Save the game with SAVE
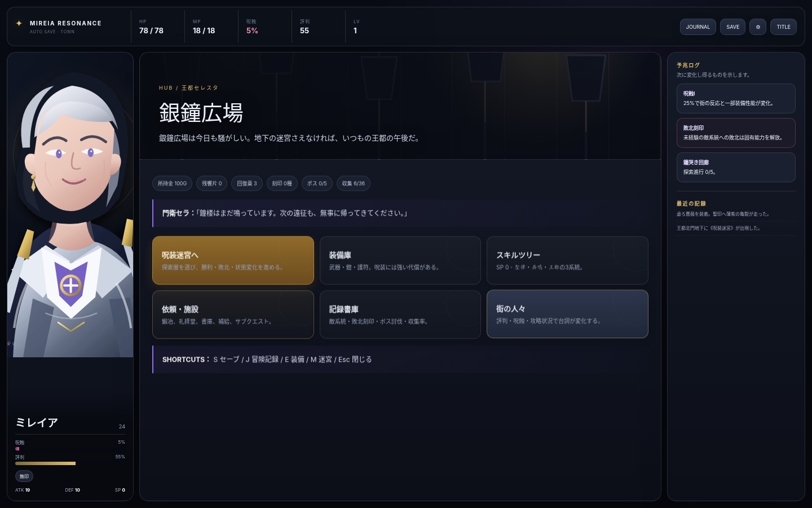Screen dimensions: 812x508 point(732,27)
